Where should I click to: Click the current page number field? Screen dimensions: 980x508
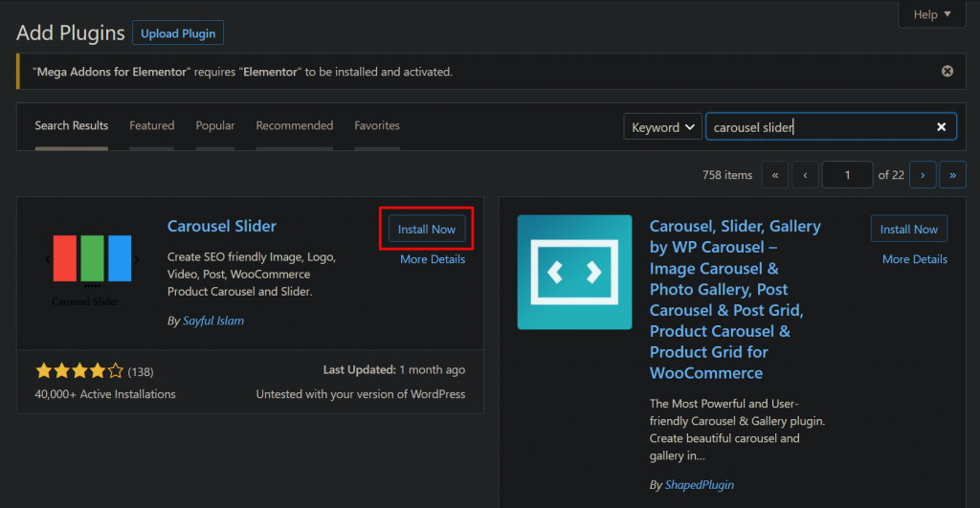pyautogui.click(x=848, y=175)
